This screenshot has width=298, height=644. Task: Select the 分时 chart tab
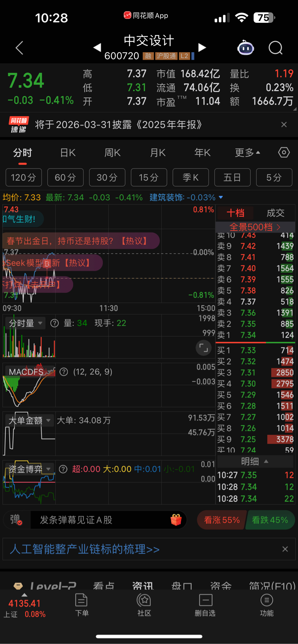coord(23,153)
